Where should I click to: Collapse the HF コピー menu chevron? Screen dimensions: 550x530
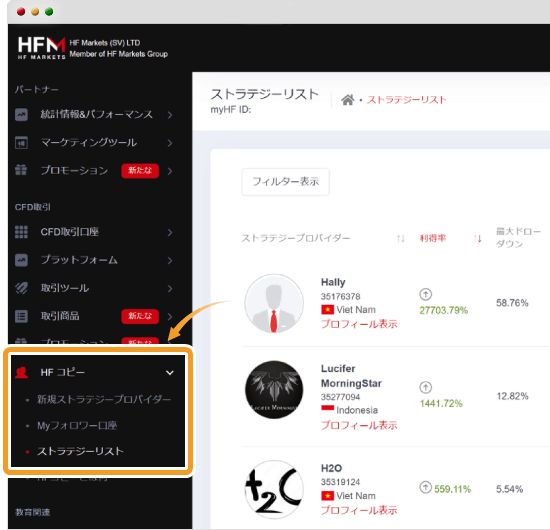pos(170,373)
